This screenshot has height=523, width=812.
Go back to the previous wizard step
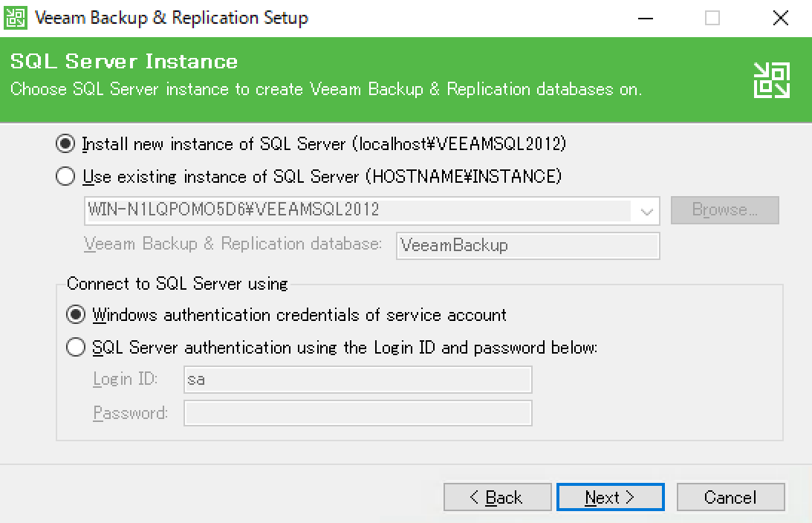point(497,497)
